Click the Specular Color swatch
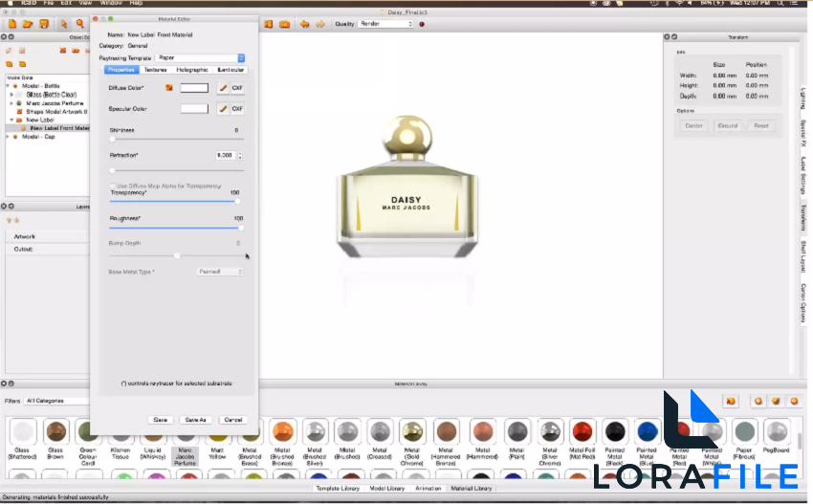Viewport: 813px width, 504px height. (194, 109)
